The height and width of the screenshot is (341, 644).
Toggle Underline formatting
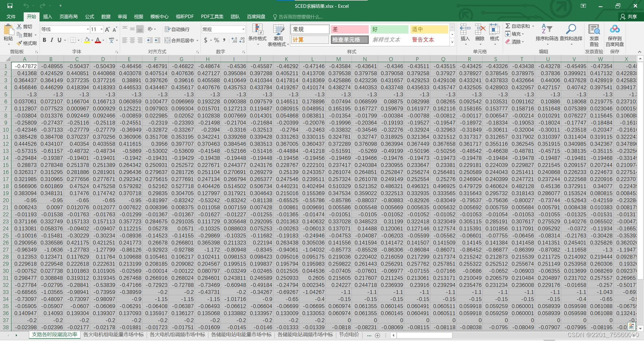tap(59, 40)
